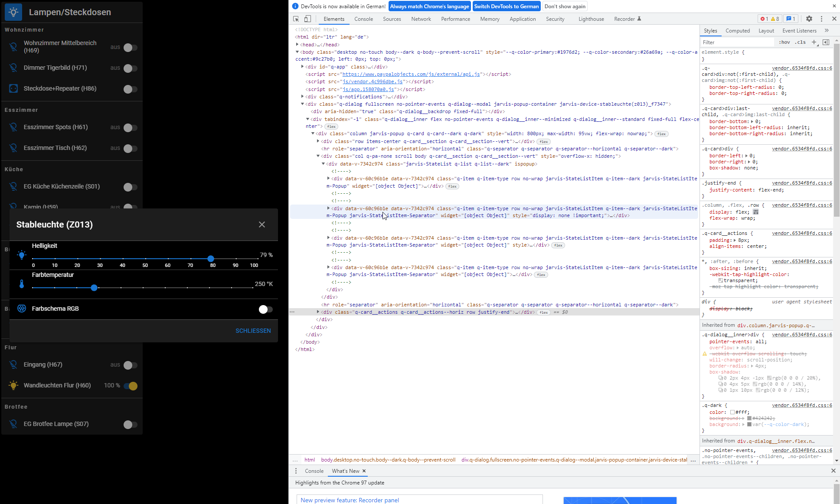Click the Inspect element icon
The width and height of the screenshot is (840, 504).
coord(295,19)
